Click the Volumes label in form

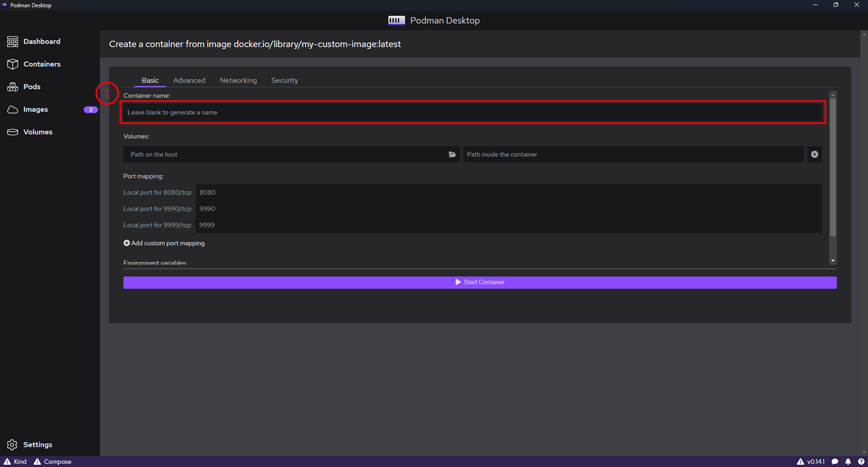136,136
